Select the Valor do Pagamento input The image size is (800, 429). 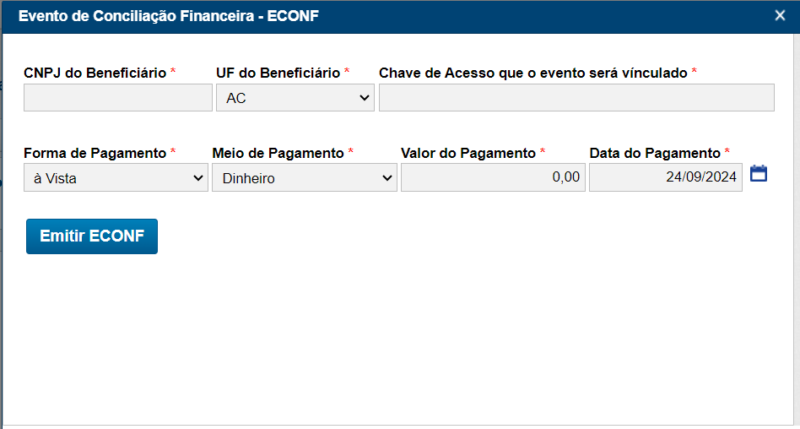click(x=492, y=178)
